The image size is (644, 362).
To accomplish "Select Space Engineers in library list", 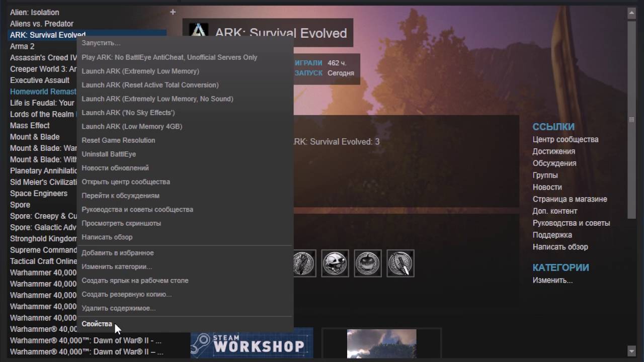I will (x=39, y=193).
